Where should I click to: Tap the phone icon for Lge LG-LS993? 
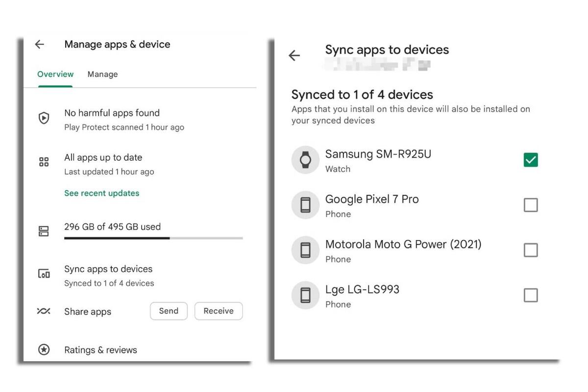click(305, 295)
